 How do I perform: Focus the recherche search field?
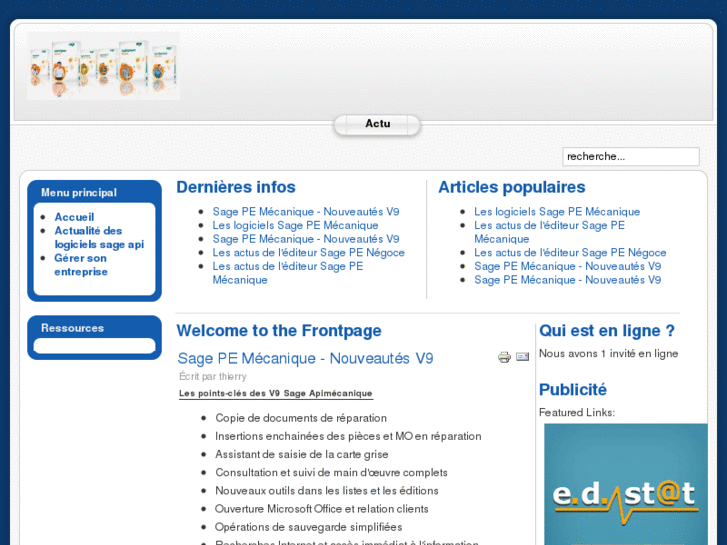pyautogui.click(x=631, y=156)
